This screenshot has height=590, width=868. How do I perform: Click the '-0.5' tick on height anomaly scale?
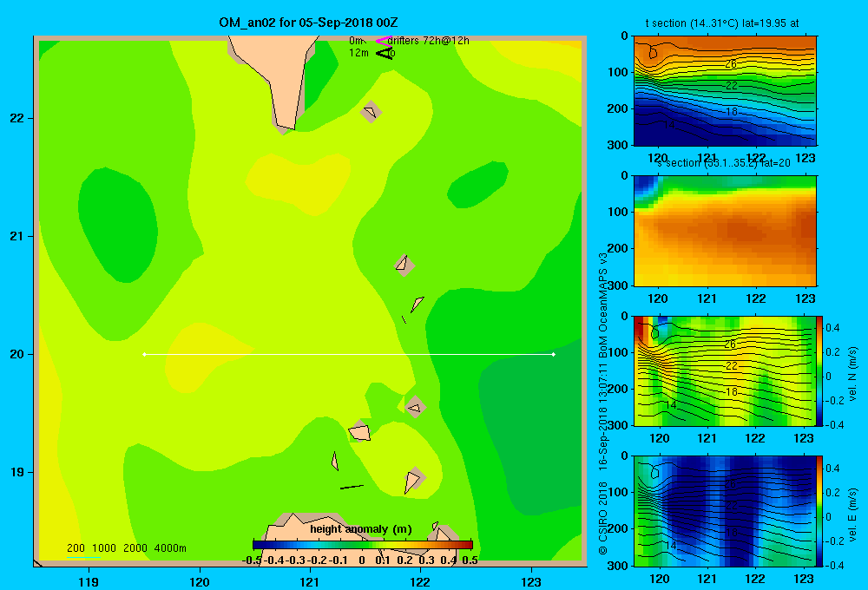[x=253, y=560]
